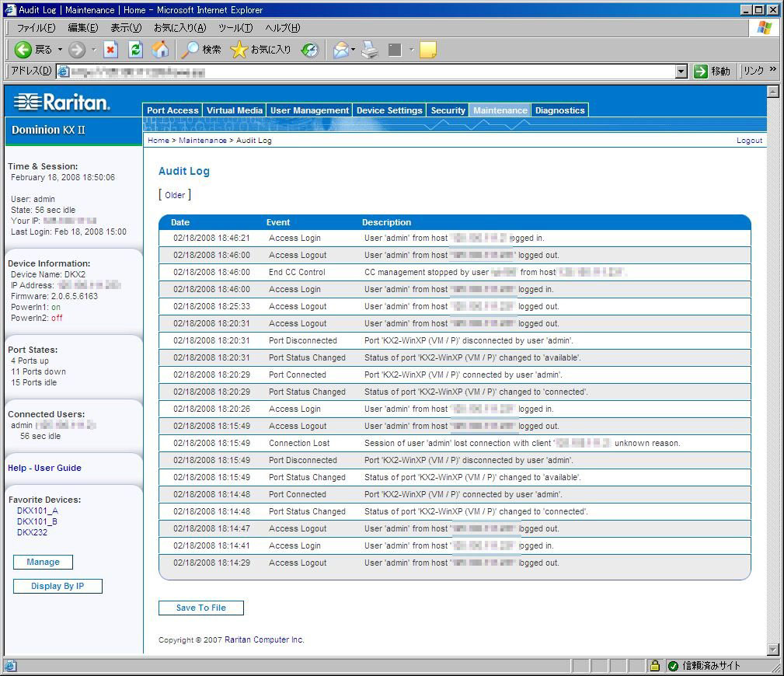Click the IE Forward arrow icon

[x=76, y=50]
